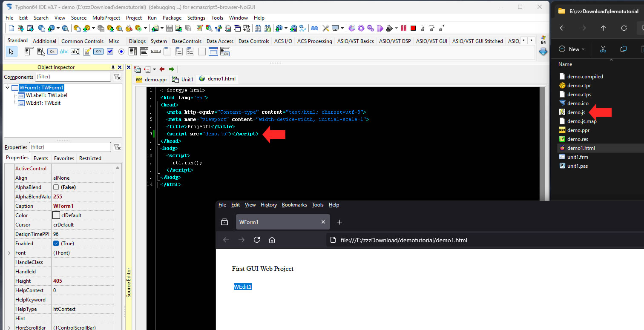Select WLabel1: TWLabel in component tree

coord(46,95)
